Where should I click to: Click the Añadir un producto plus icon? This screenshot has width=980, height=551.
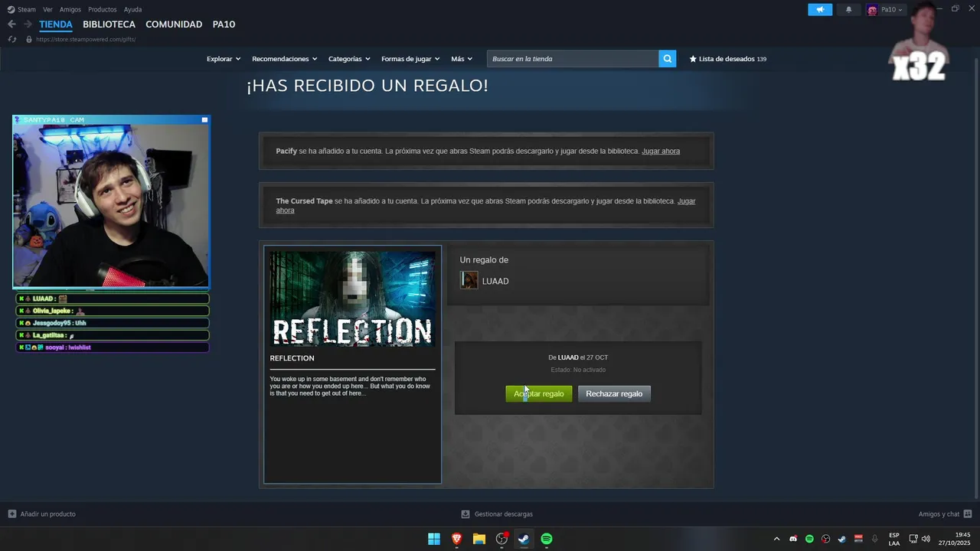point(11,514)
